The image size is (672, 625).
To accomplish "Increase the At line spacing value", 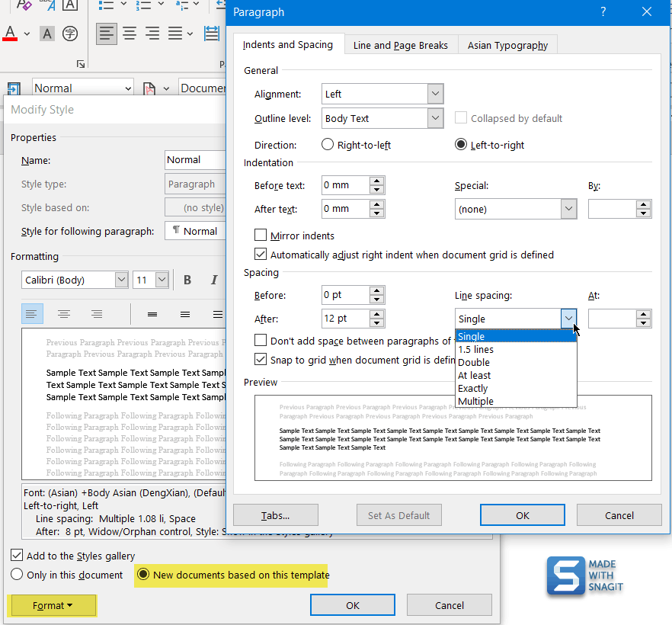I will 643,314.
